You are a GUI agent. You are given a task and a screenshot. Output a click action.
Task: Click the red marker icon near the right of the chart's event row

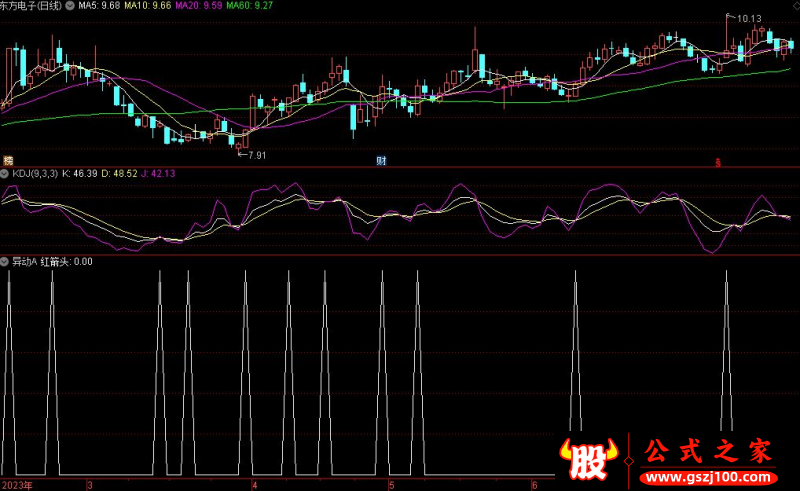pyautogui.click(x=717, y=161)
